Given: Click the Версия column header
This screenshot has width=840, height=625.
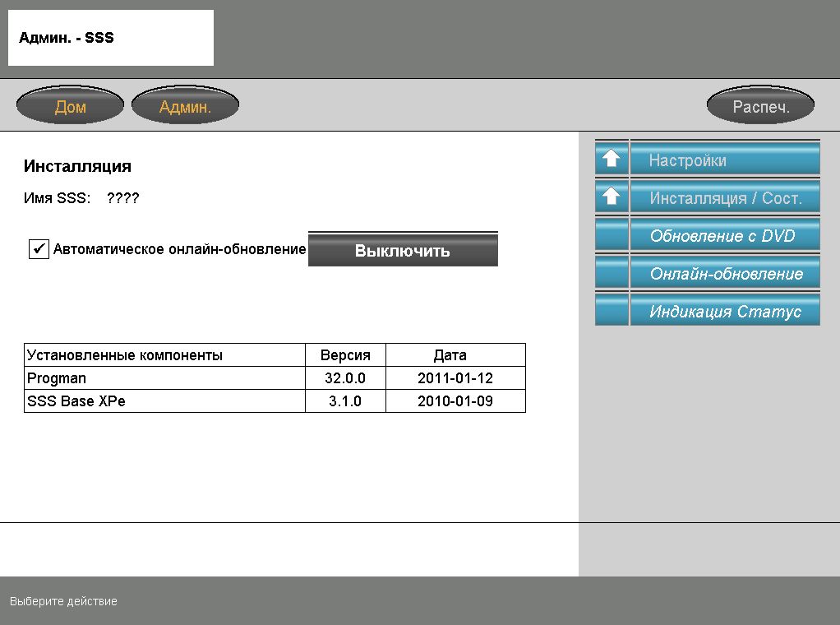Looking at the screenshot, I should (345, 354).
